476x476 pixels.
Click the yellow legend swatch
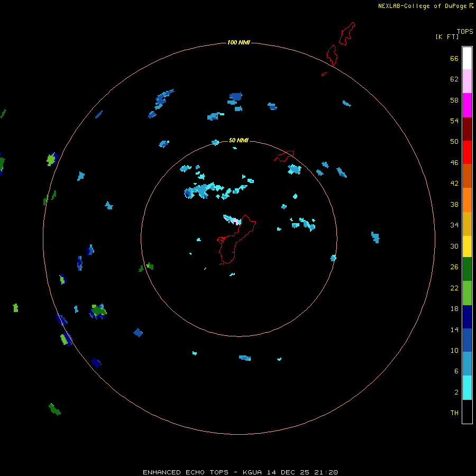click(x=467, y=246)
